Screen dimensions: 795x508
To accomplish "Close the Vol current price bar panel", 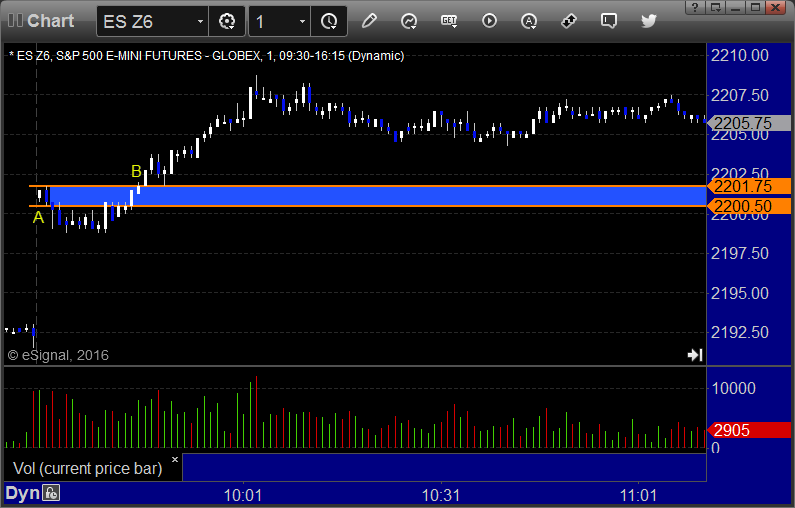I will [175, 460].
